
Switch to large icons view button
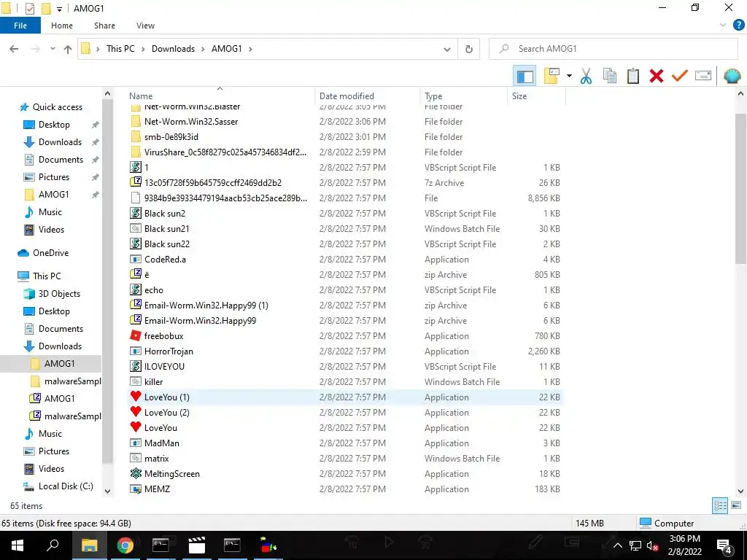click(x=736, y=506)
